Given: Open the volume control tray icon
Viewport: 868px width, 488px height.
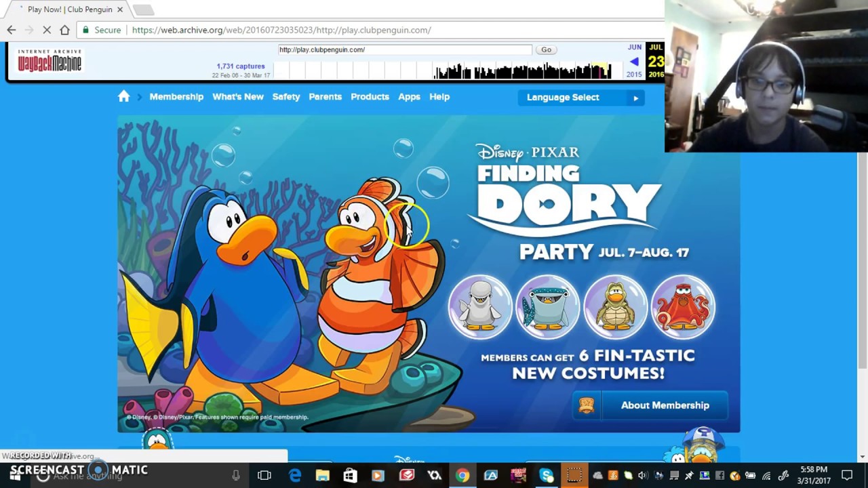Looking at the screenshot, I should pyautogui.click(x=643, y=476).
